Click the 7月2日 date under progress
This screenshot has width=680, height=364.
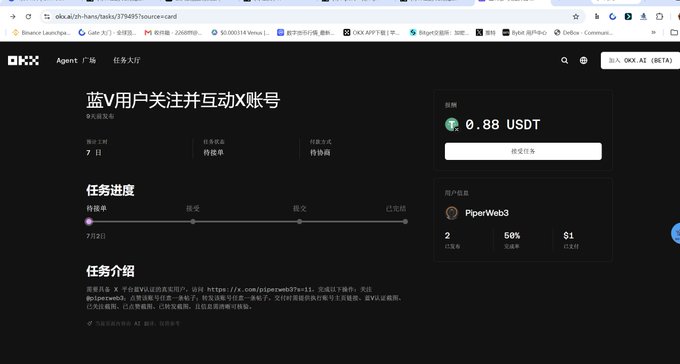pyautogui.click(x=96, y=236)
